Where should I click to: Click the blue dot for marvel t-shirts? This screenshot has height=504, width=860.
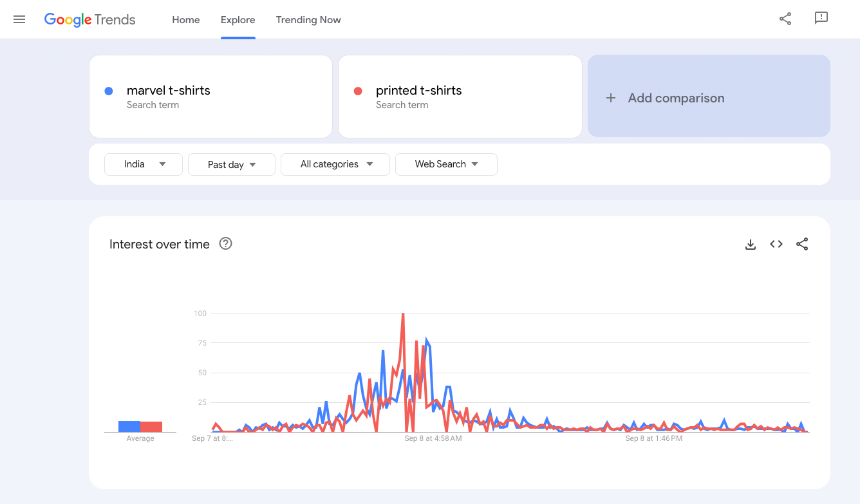tap(109, 91)
